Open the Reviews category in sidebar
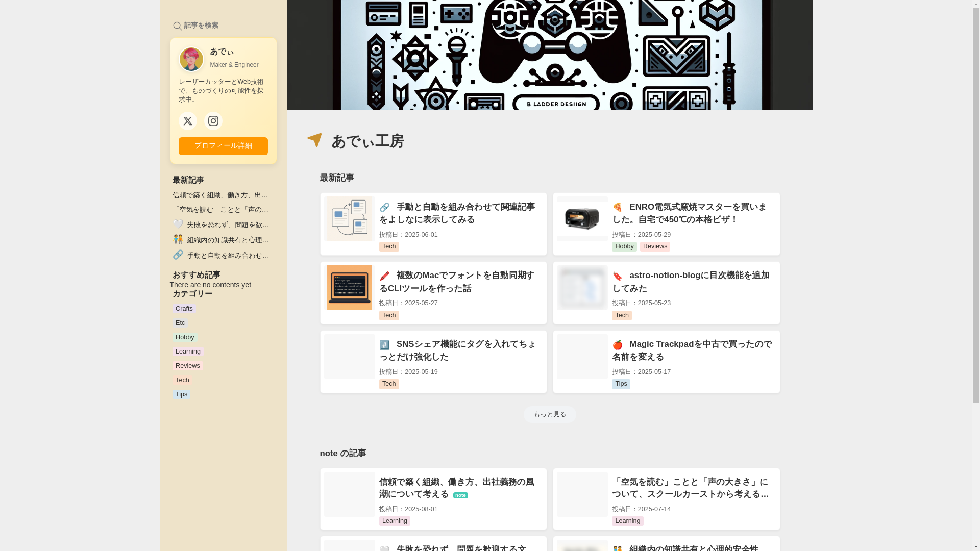The height and width of the screenshot is (551, 980). click(x=187, y=366)
